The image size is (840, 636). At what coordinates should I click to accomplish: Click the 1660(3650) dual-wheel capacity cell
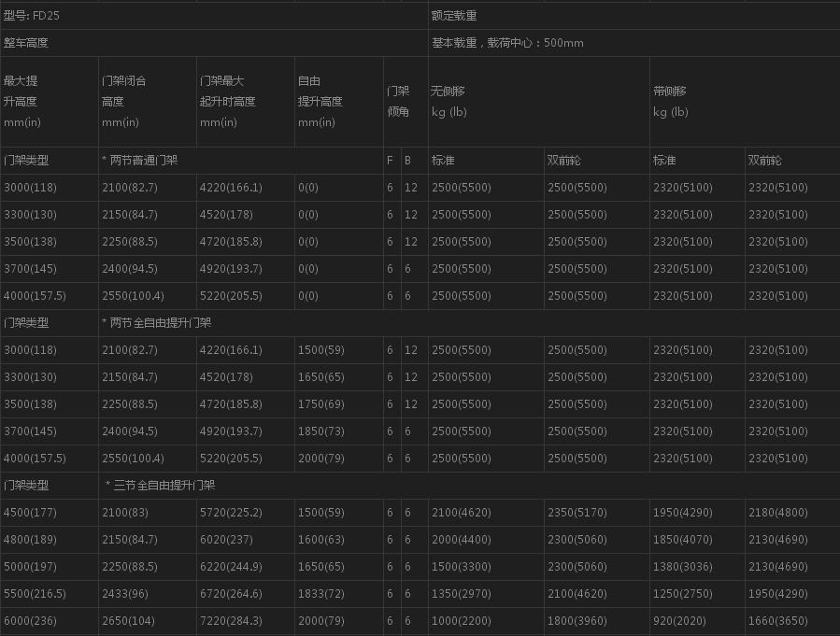point(778,621)
